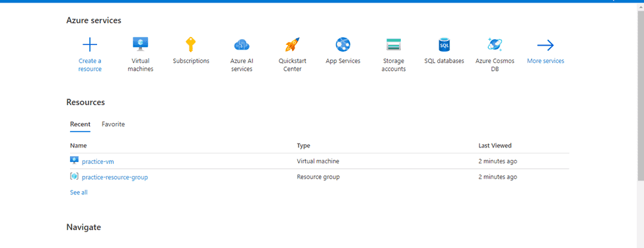Click the Type column header
Screen dimensions: 644x248
pyautogui.click(x=304, y=145)
